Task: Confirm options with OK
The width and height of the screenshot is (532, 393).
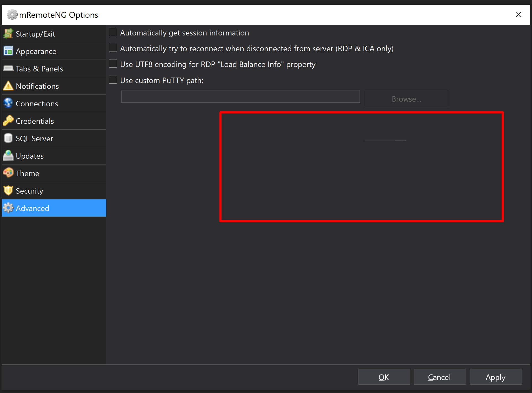Action: click(x=384, y=377)
